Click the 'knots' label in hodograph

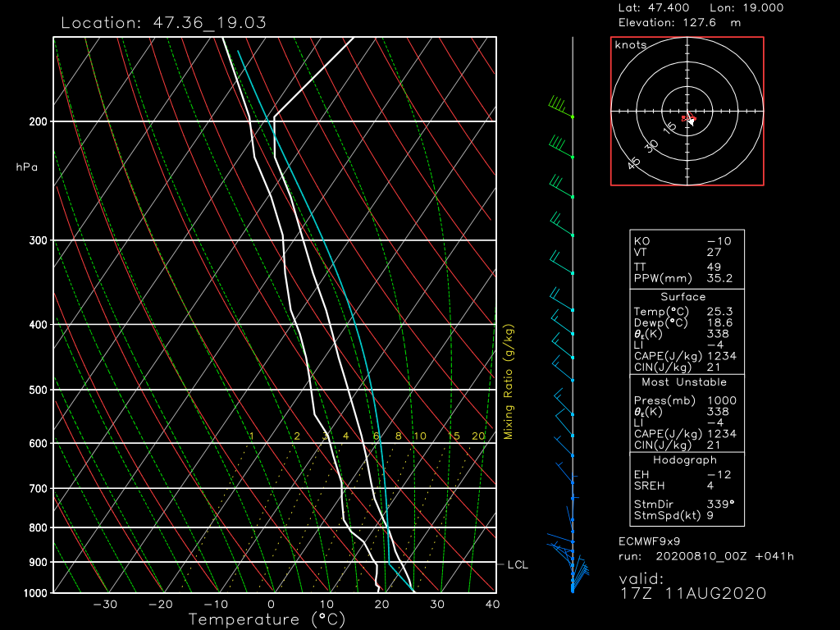click(x=631, y=45)
